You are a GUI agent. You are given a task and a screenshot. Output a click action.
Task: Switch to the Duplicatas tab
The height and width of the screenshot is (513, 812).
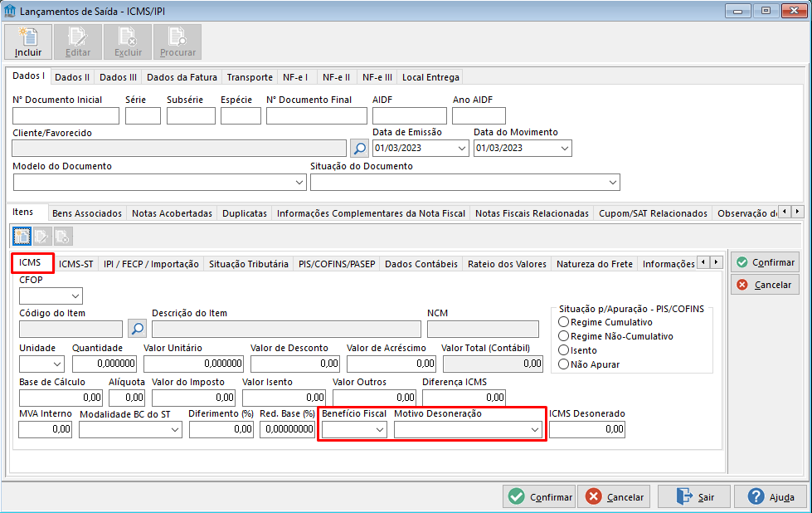245,213
